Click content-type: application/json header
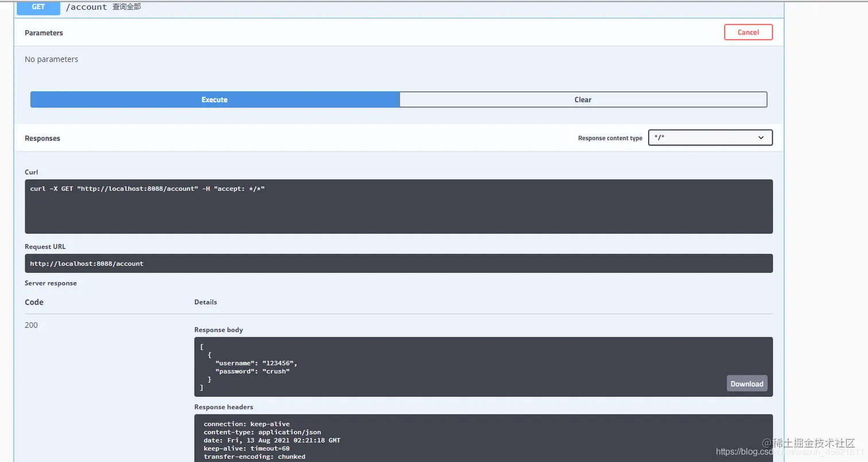This screenshot has width=868, height=462. tap(262, 432)
